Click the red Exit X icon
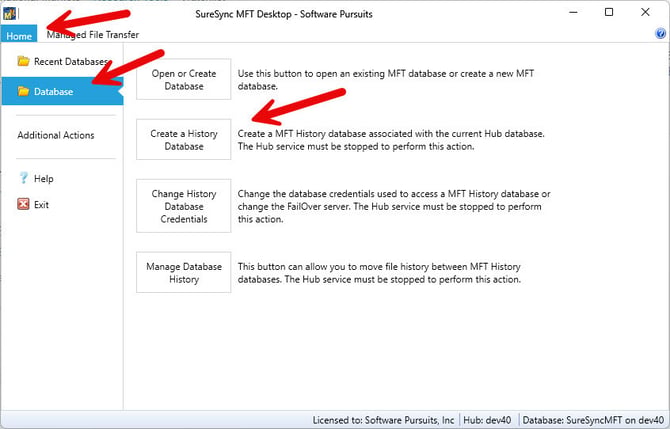Screen dimensions: 670x429 pos(24,204)
